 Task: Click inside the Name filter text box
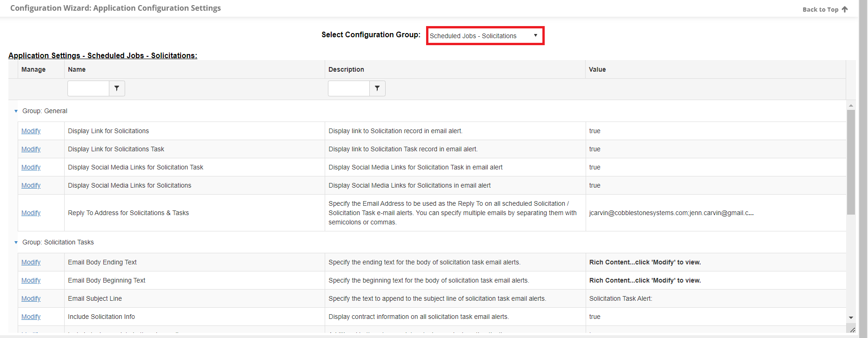[x=88, y=88]
